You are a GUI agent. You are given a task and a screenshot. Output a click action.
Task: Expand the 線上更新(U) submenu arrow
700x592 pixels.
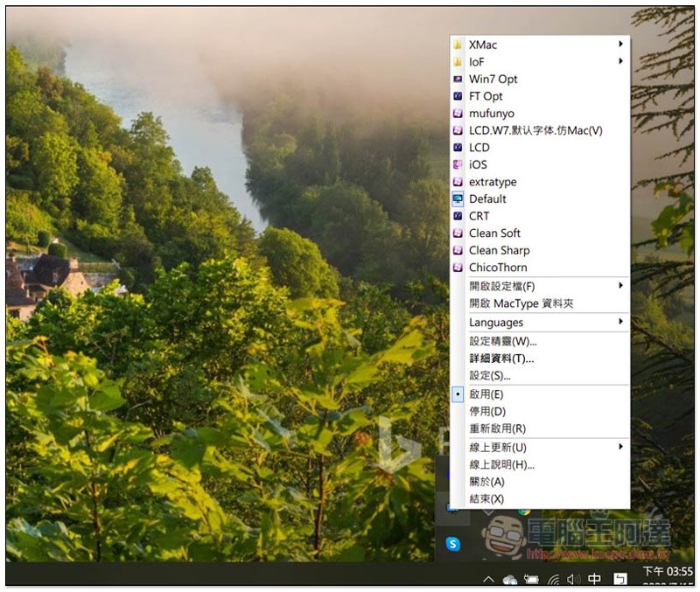[620, 447]
